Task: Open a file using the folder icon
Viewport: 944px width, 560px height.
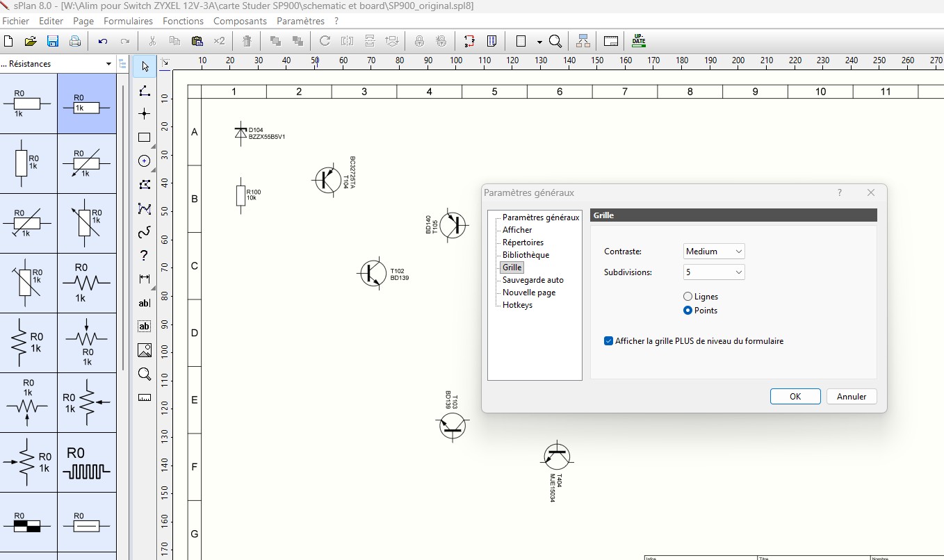Action: 30,41
